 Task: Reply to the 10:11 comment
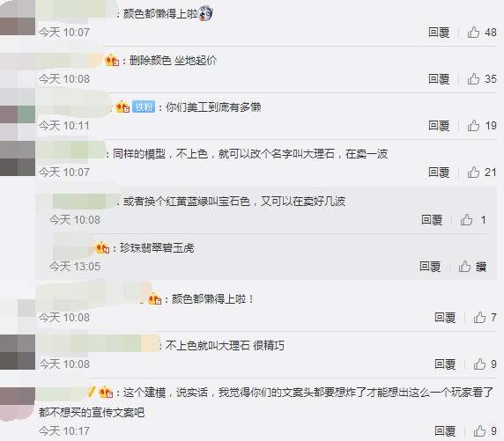[x=439, y=125]
